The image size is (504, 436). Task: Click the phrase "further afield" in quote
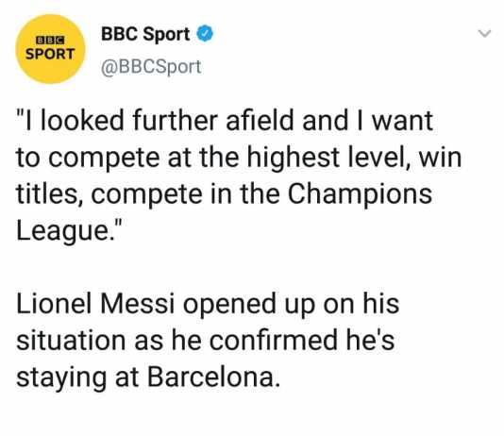[x=213, y=120]
